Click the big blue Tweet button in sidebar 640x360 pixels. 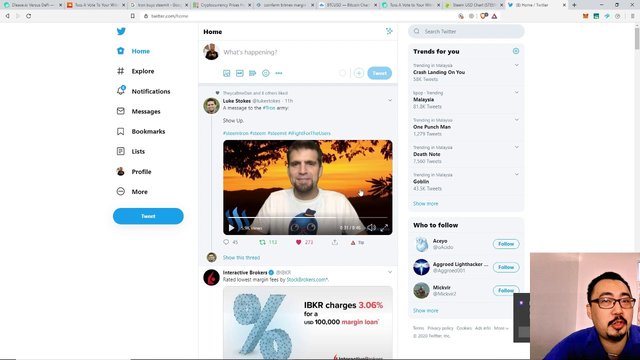coord(148,216)
